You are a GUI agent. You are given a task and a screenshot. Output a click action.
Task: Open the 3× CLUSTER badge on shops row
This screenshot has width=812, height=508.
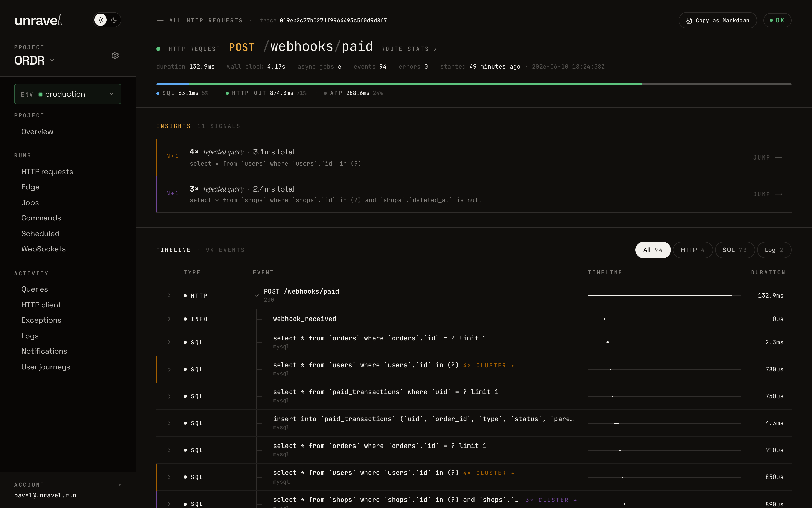coord(551,500)
